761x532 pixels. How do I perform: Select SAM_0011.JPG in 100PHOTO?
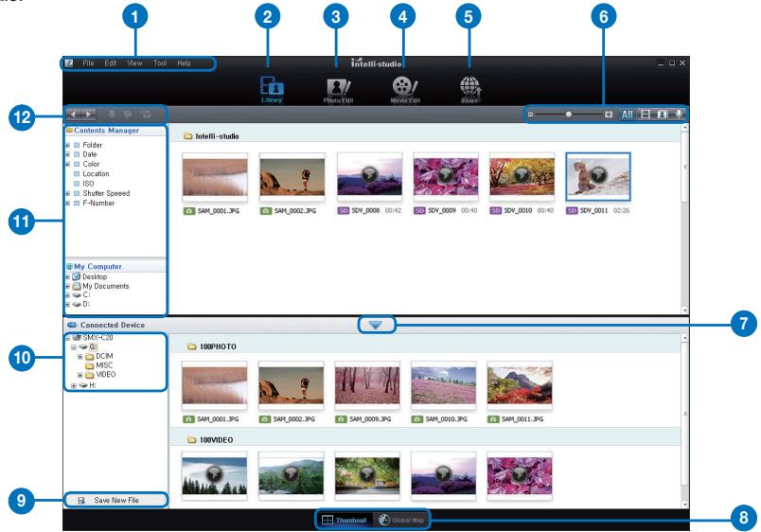point(520,385)
